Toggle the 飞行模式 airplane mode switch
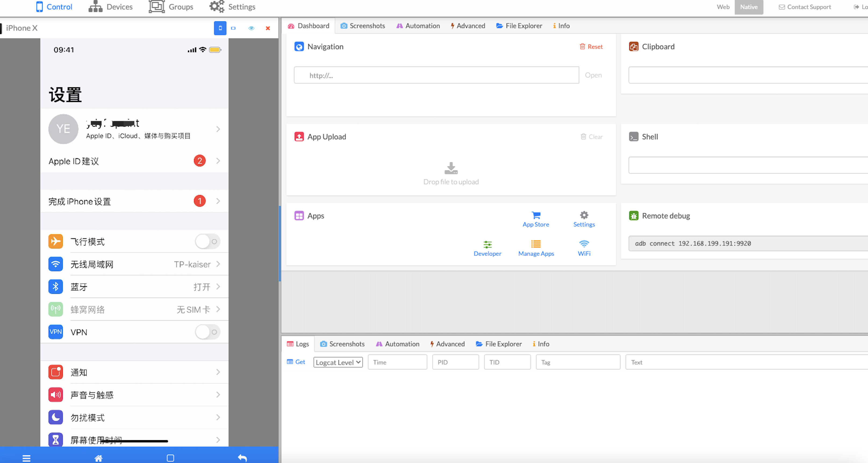This screenshot has width=868, height=463. pyautogui.click(x=207, y=241)
